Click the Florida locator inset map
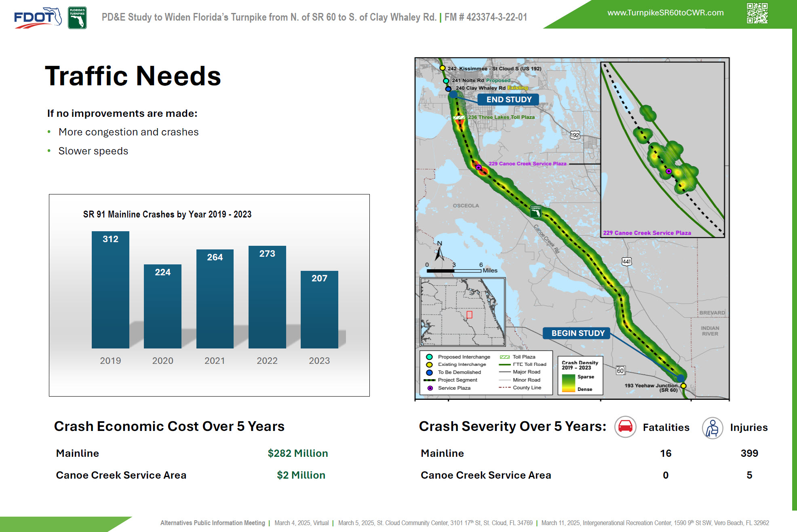The width and height of the screenshot is (797, 532). [462, 312]
